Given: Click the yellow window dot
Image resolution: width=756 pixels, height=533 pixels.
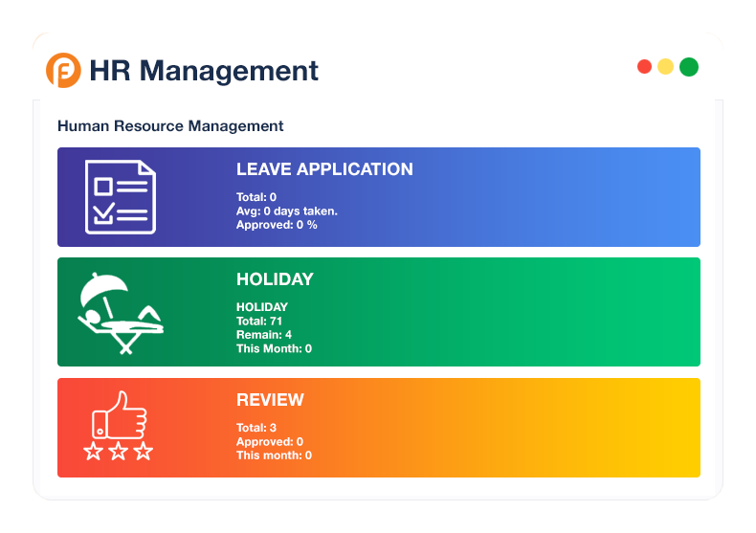Looking at the screenshot, I should click(665, 66).
